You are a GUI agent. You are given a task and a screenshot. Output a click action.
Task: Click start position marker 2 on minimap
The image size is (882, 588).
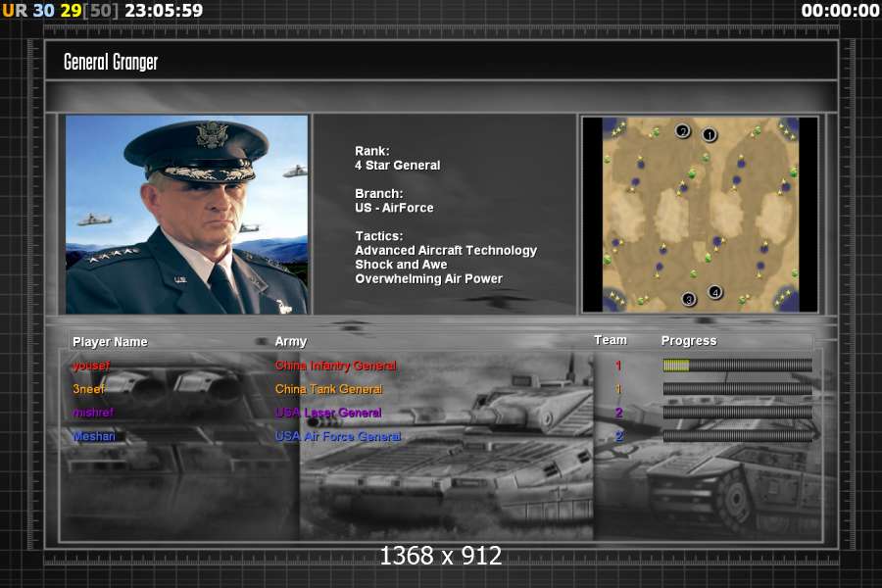(x=683, y=130)
